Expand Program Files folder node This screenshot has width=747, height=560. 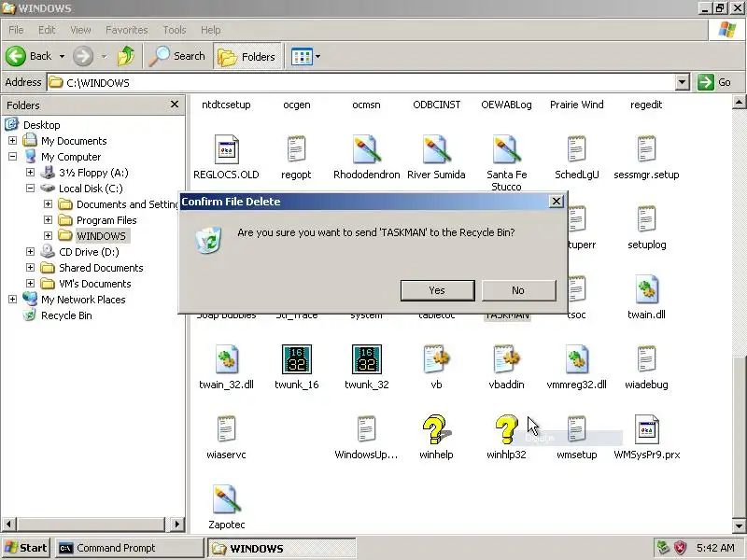coord(48,219)
